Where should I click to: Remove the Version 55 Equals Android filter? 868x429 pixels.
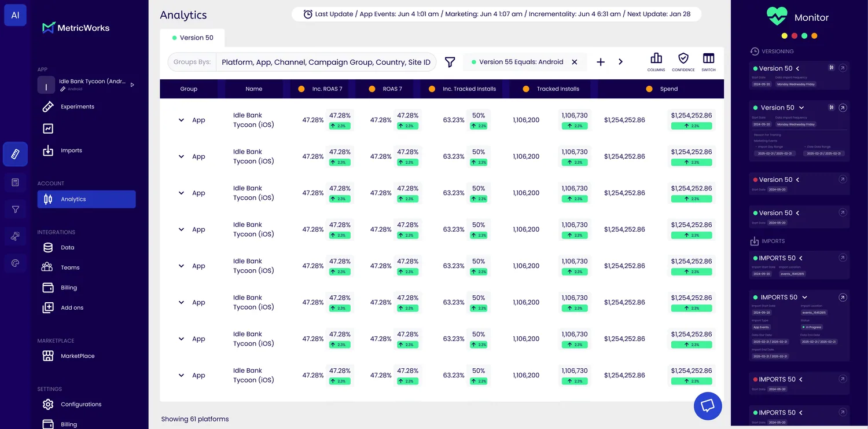[x=575, y=62]
